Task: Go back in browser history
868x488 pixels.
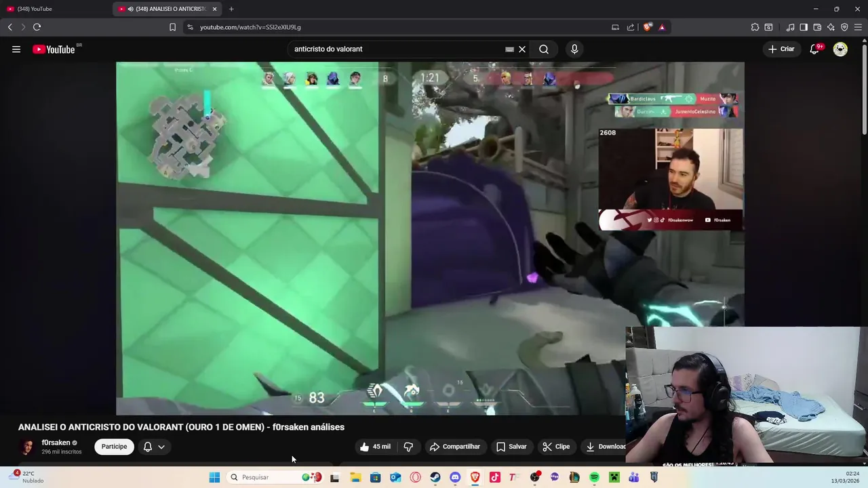Action: pyautogui.click(x=9, y=27)
